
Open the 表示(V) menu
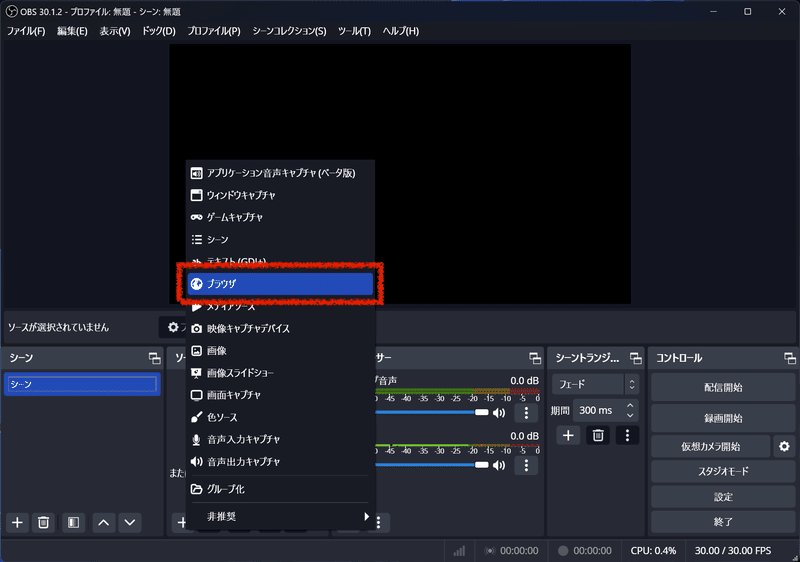coord(115,31)
